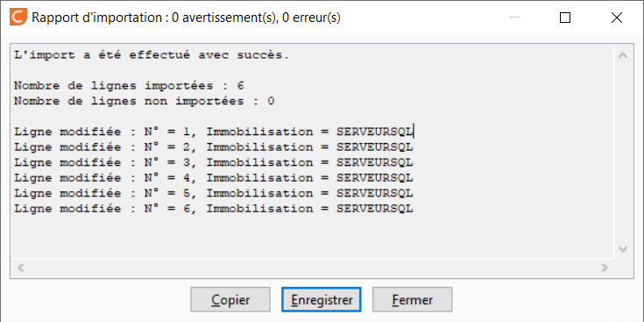Screen dimensions: 644x322
Task: Click the scroll up arrow
Action: [623, 55]
